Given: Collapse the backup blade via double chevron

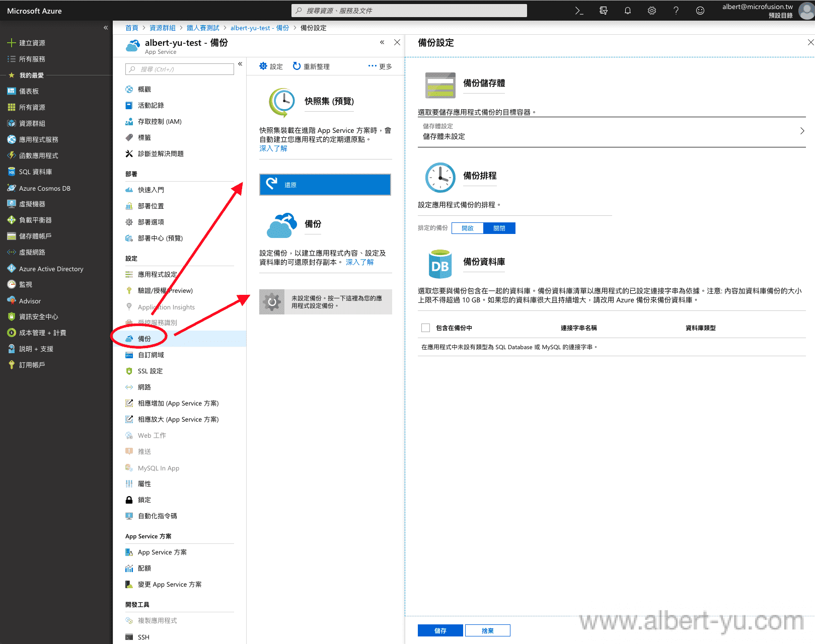Looking at the screenshot, I should click(x=382, y=42).
